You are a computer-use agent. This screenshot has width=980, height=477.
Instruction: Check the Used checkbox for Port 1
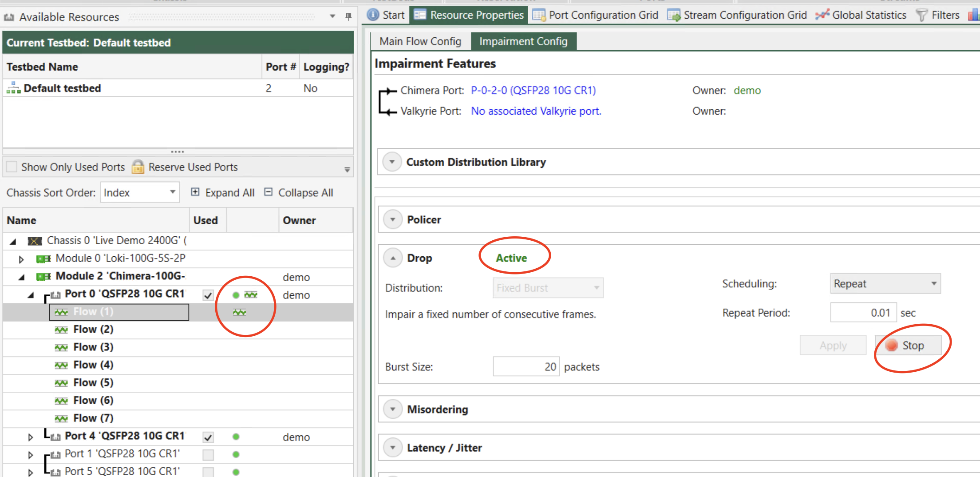point(208,455)
